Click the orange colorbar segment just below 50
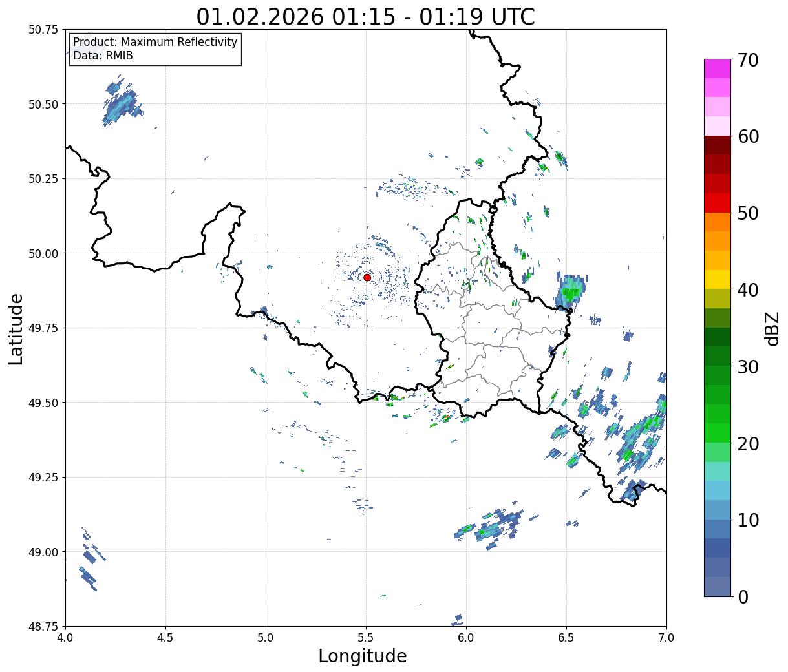Image resolution: width=788 pixels, height=672 pixels. [718, 222]
